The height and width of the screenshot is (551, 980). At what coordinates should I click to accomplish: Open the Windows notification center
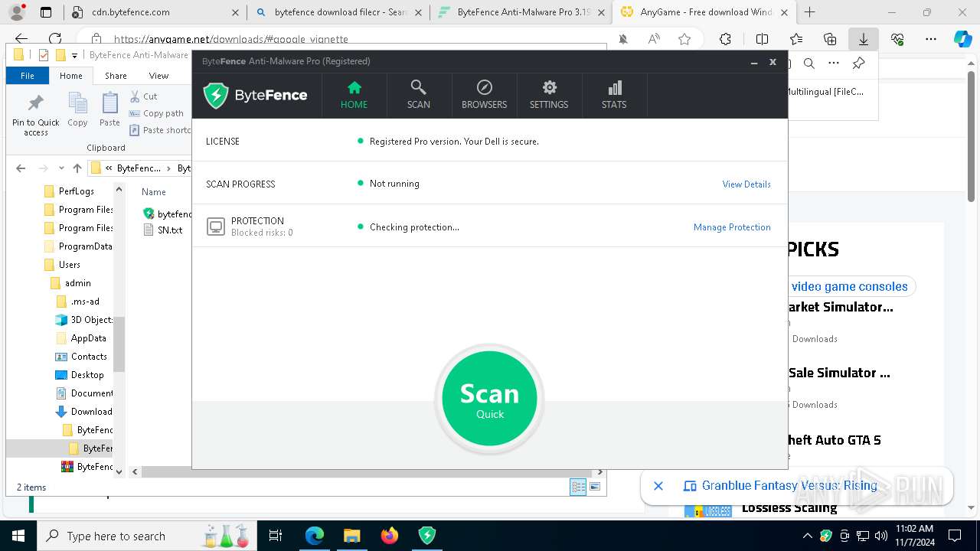tap(955, 536)
